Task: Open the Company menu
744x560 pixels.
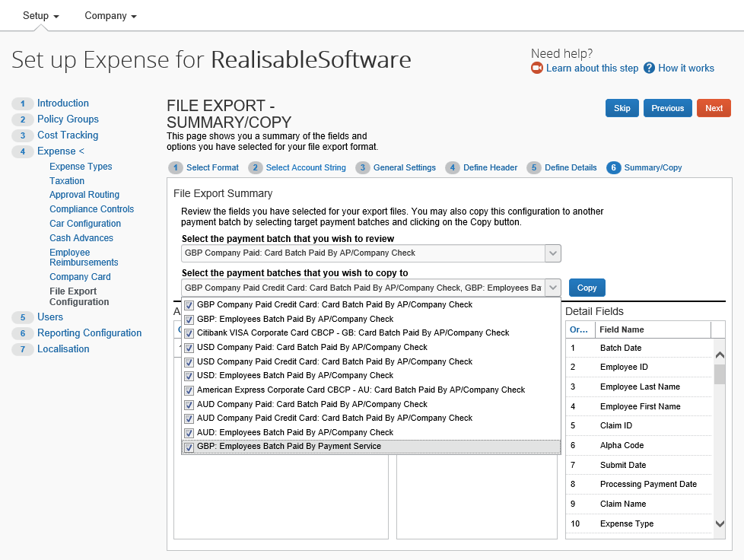Action: tap(110, 16)
